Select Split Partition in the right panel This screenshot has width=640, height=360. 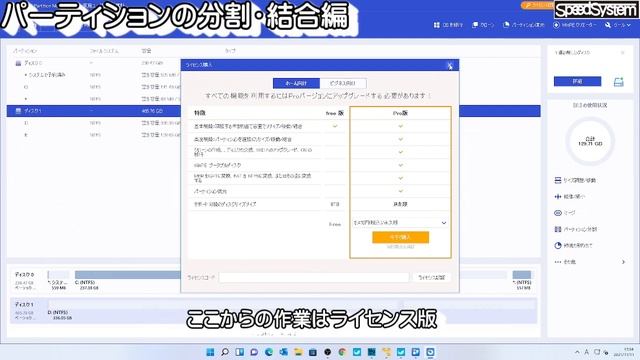click(x=576, y=229)
